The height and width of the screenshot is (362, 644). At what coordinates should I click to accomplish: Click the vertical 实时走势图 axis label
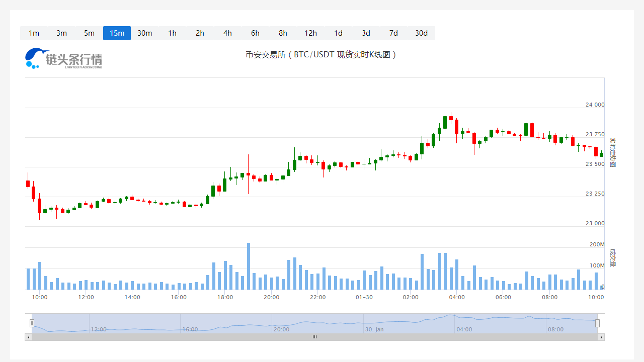(x=612, y=152)
